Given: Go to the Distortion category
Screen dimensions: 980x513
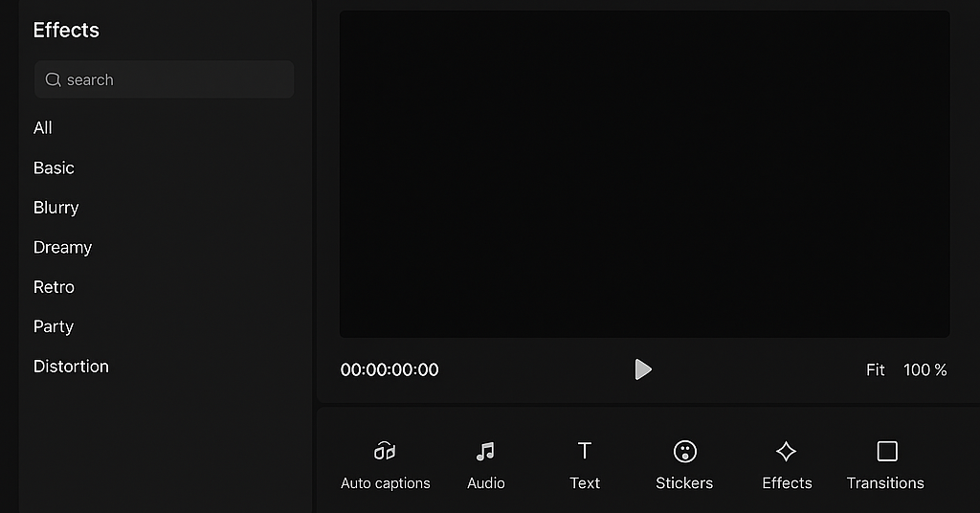Looking at the screenshot, I should 71,367.
